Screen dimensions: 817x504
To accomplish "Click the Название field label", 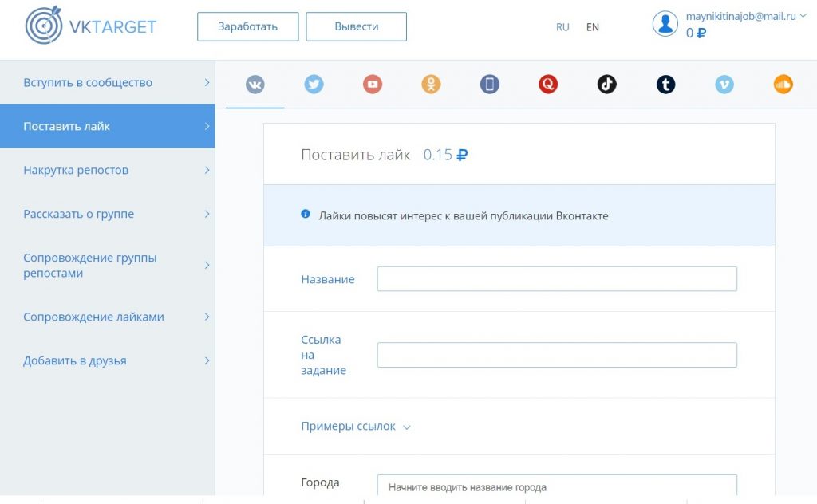I will (x=328, y=280).
